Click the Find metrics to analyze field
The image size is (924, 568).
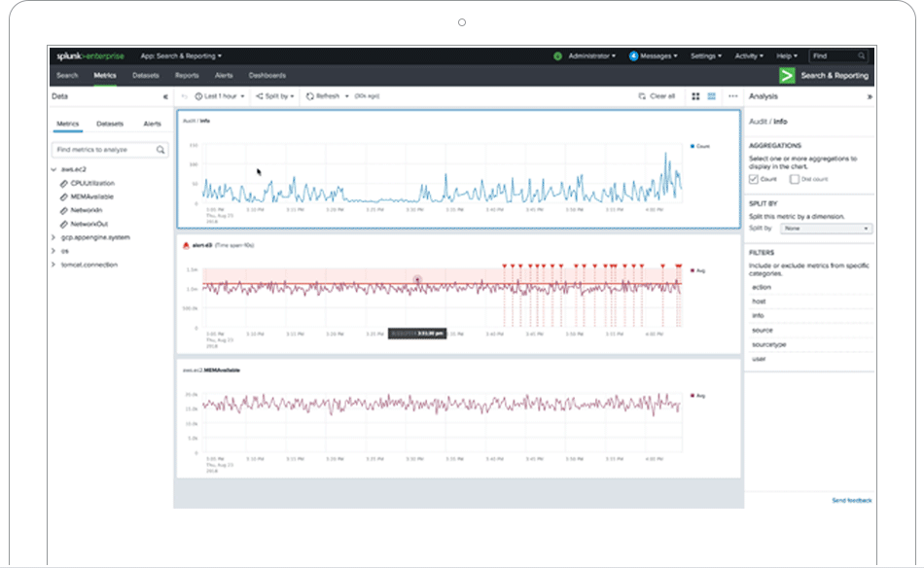(97, 150)
